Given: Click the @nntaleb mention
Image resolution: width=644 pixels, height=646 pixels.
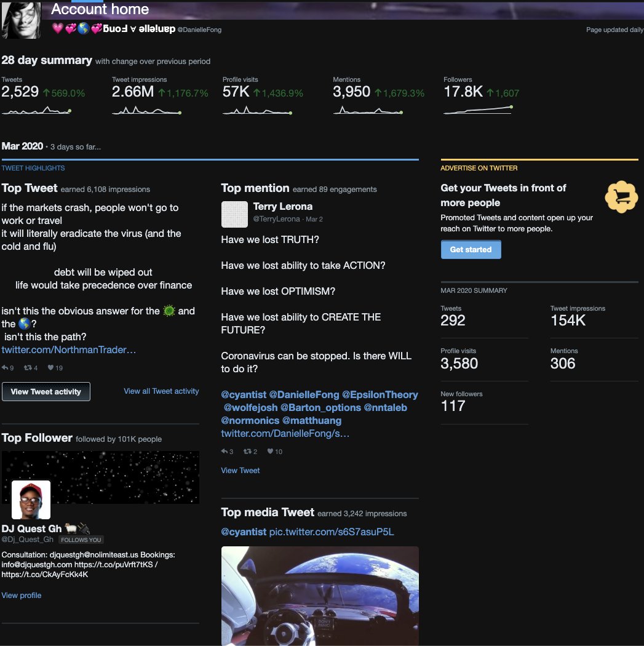Looking at the screenshot, I should coord(386,407).
